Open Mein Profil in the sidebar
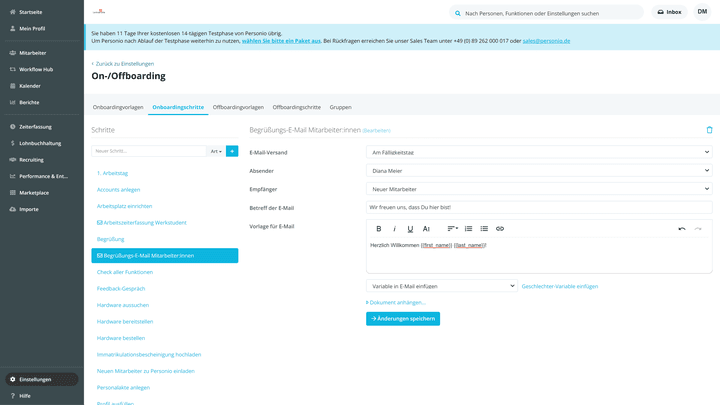 [x=32, y=28]
